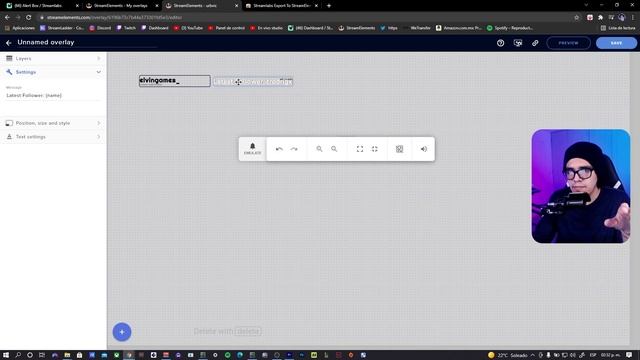Image resolution: width=640 pixels, height=360 pixels.
Task: Open the browser extensions puzzle icon
Action: click(x=600, y=18)
